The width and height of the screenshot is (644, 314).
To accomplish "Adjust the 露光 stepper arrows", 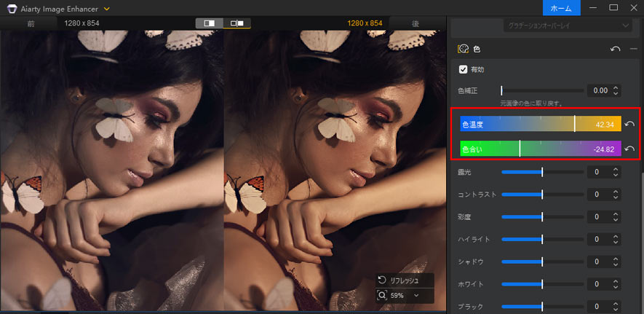I will [615, 172].
